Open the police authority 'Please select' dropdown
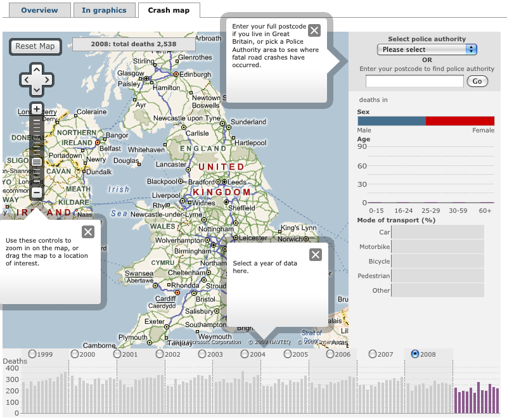507x420 pixels. (427, 49)
